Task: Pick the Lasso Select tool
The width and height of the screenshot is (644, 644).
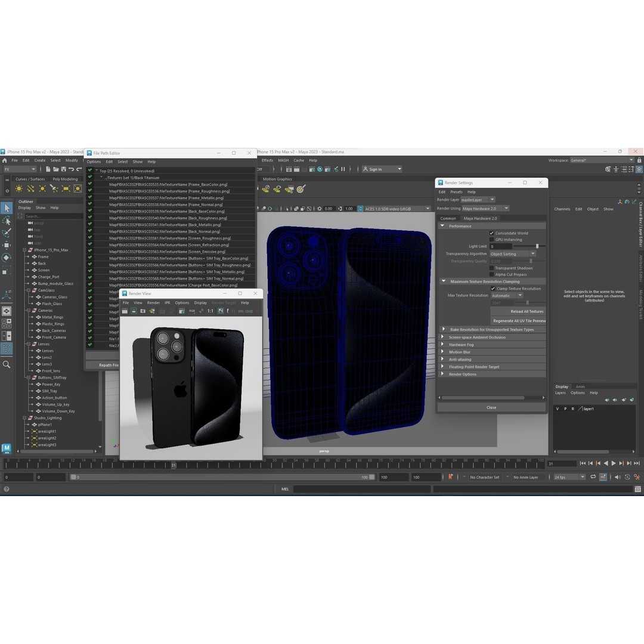Action: tap(7, 221)
